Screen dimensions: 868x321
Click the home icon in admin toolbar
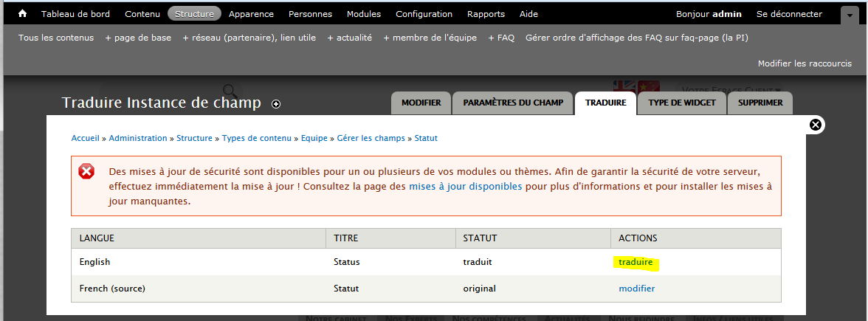22,14
